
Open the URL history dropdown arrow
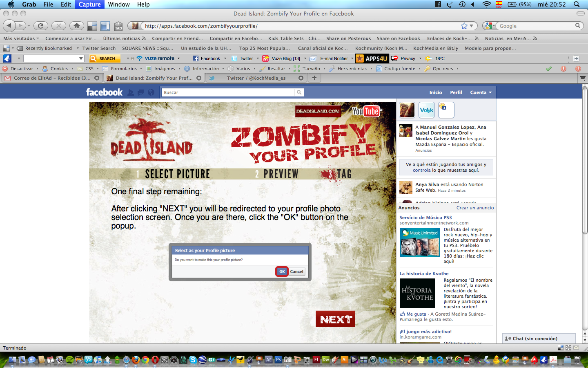(x=472, y=26)
